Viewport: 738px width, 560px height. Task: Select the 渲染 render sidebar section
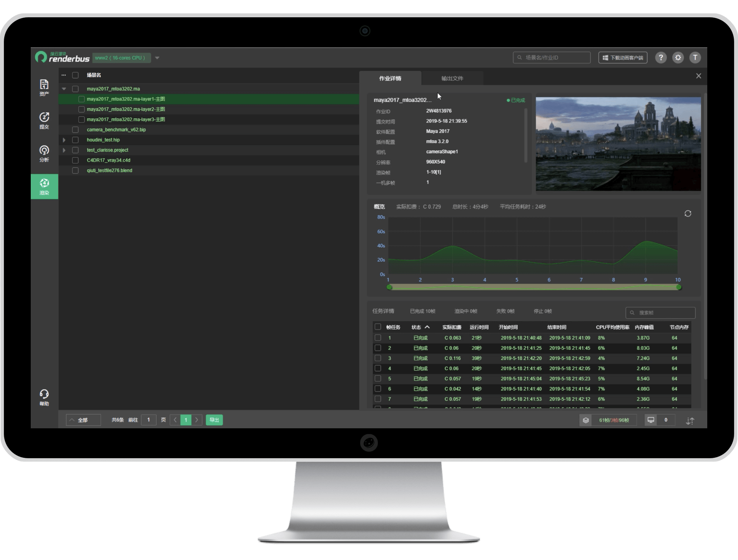point(44,187)
